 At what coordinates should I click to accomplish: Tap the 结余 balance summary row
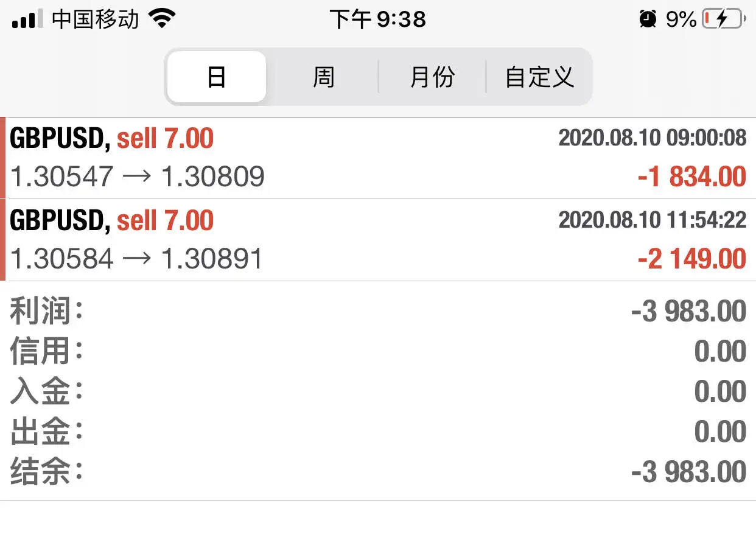[378, 472]
